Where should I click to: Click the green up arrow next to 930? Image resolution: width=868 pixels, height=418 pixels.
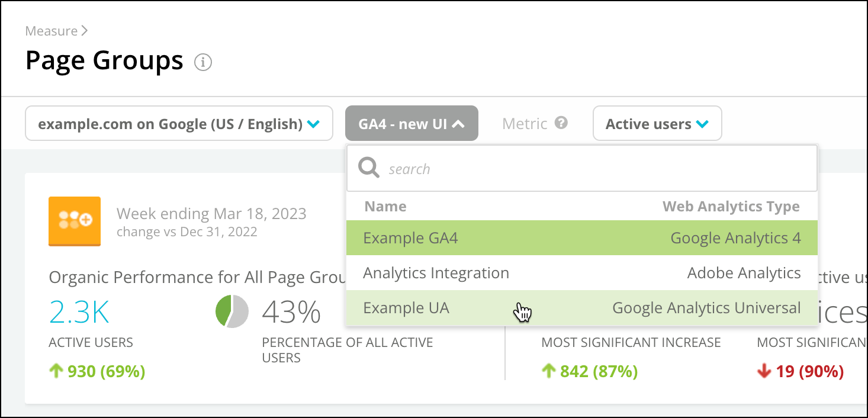(x=56, y=371)
